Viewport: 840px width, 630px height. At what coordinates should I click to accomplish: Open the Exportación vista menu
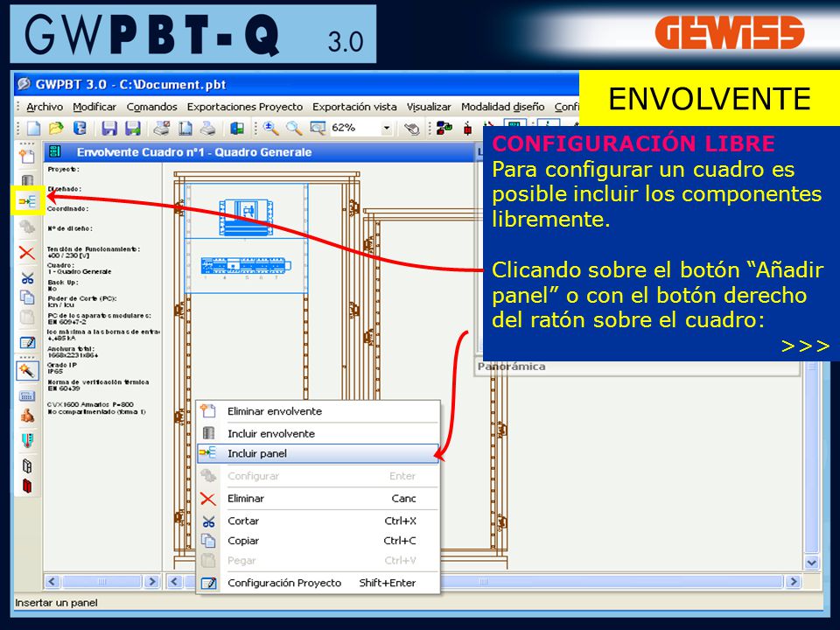point(354,107)
